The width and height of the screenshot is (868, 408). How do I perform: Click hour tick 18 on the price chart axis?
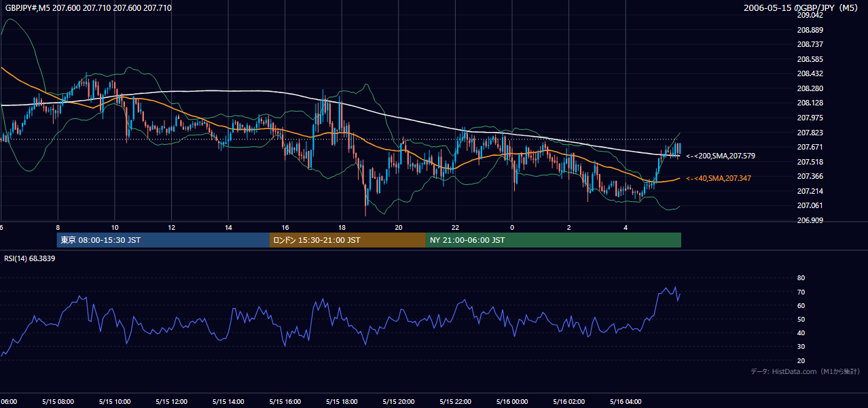pyautogui.click(x=342, y=227)
